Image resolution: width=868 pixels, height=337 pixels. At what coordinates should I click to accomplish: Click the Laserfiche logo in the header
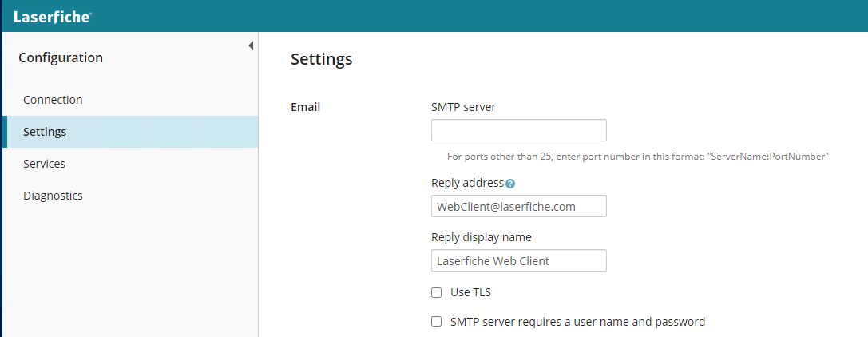53,17
